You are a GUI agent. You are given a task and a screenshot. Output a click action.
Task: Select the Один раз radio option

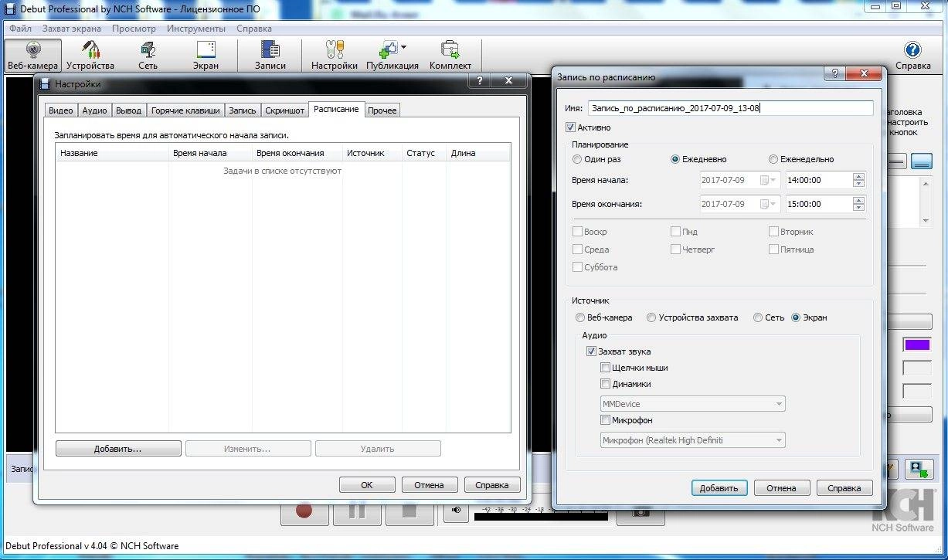coord(577,159)
